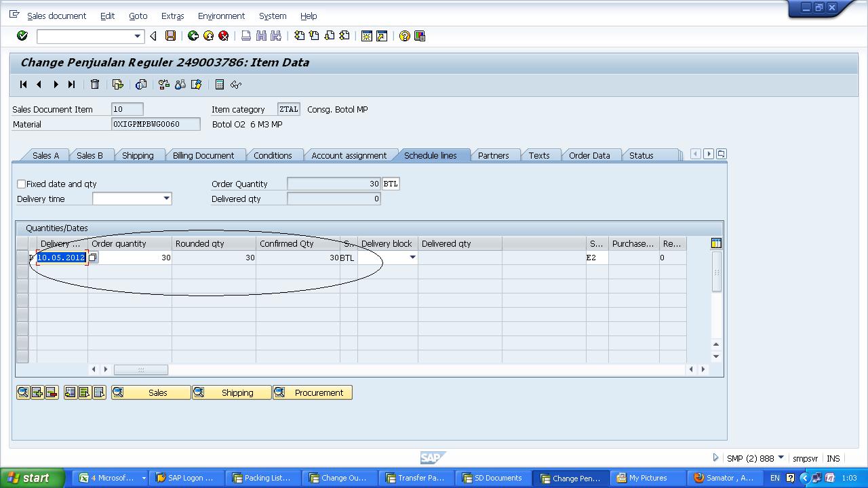Switch to the Conditions tab

[273, 155]
